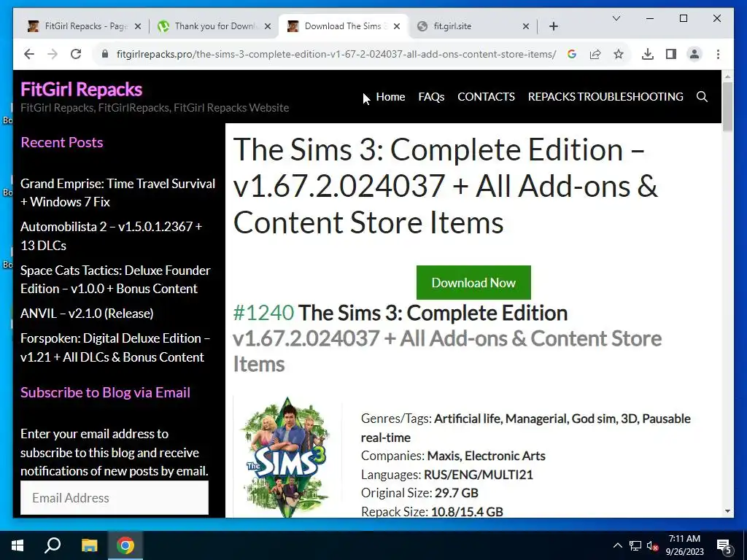Click the muted volume tray icon
Screen dimensions: 747x560
pos(653,545)
